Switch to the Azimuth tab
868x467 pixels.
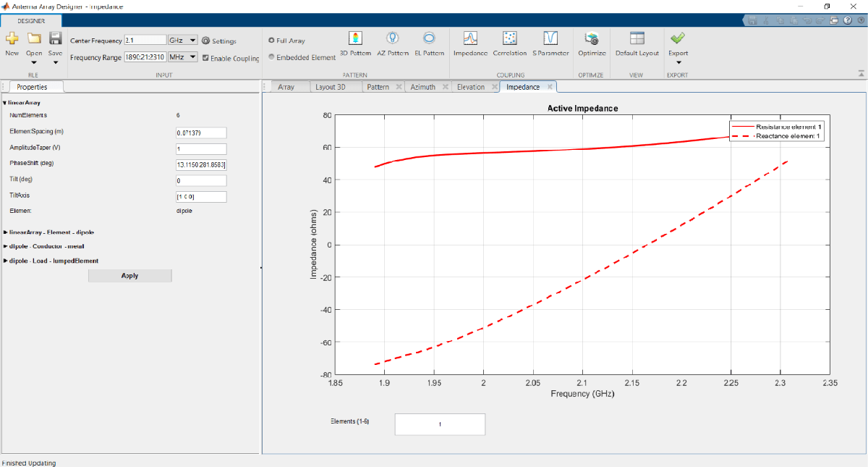422,87
